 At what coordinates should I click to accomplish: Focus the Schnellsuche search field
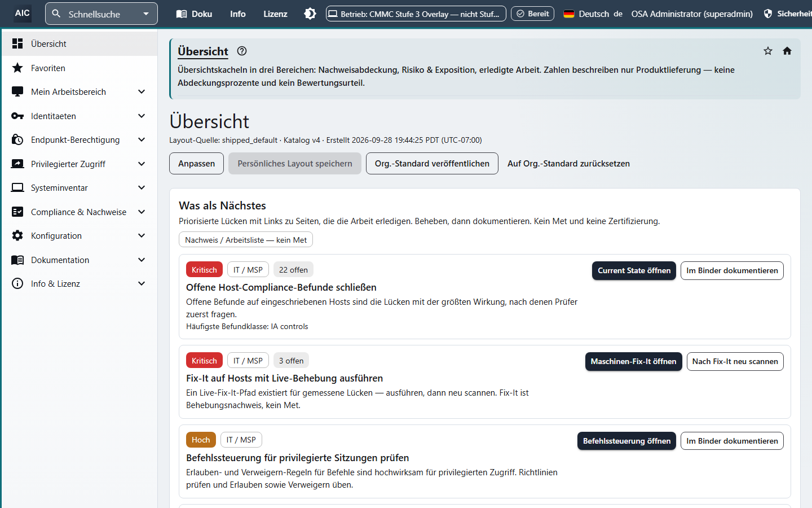click(101, 14)
